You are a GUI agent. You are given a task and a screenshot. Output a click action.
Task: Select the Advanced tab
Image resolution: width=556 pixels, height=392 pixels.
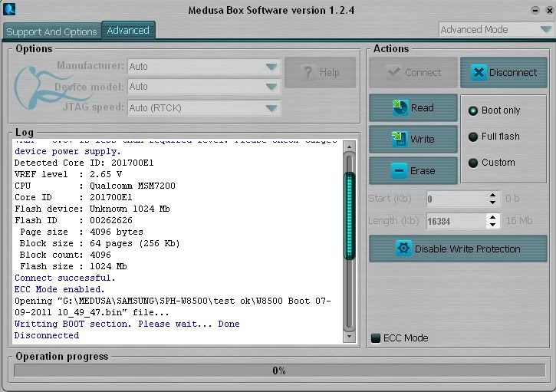(128, 31)
